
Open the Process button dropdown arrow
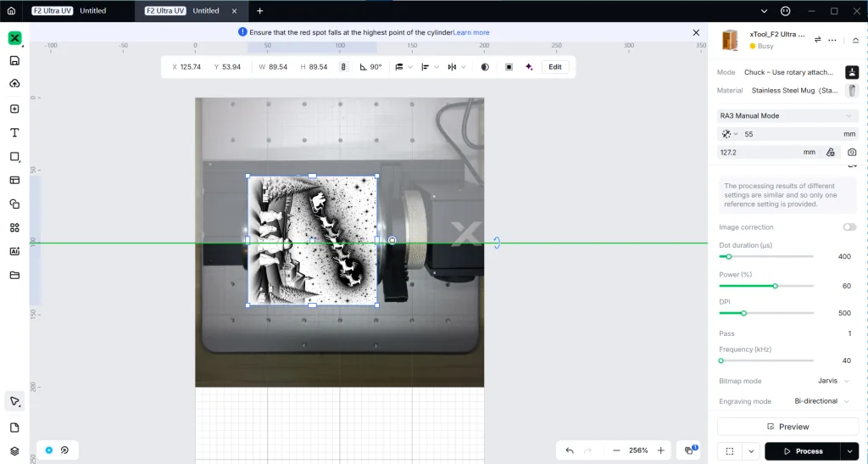[x=849, y=451]
